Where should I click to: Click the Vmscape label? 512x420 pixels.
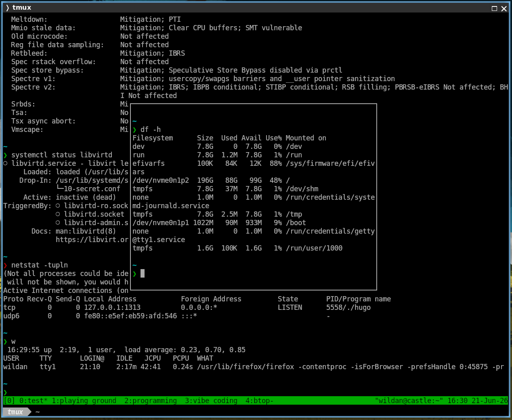click(27, 130)
